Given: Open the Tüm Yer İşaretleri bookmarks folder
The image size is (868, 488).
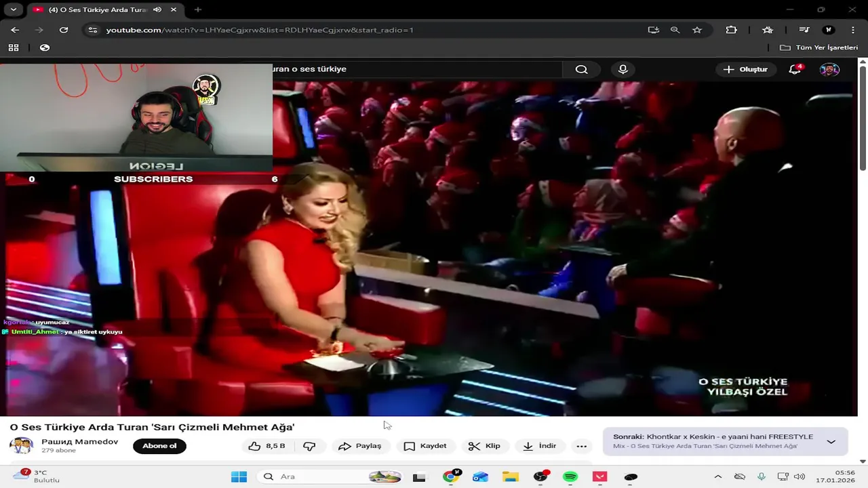Looking at the screenshot, I should [818, 47].
